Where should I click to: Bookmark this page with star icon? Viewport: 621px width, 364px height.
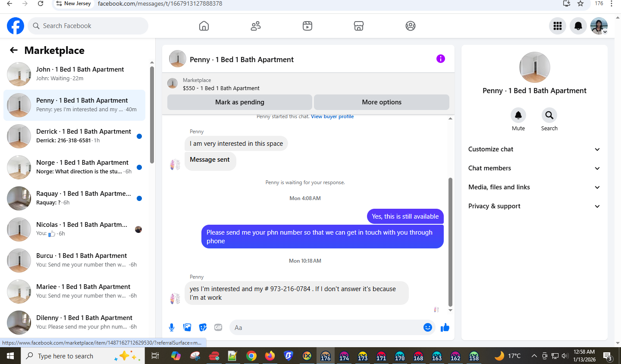[580, 3]
